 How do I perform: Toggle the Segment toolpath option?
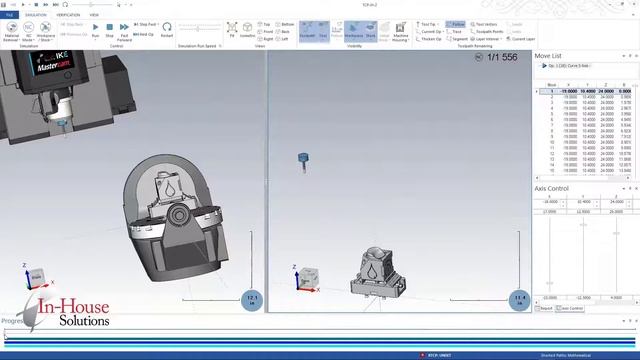pyautogui.click(x=457, y=39)
